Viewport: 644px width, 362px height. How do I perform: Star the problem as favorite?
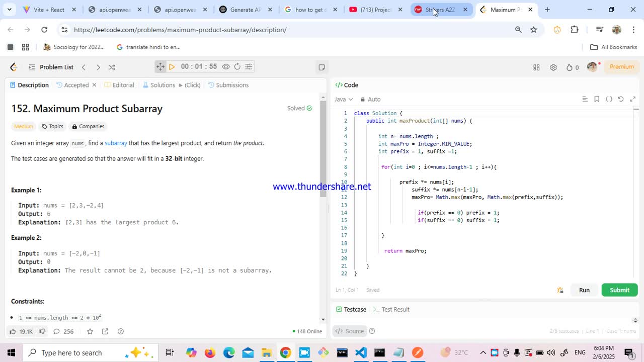90,331
